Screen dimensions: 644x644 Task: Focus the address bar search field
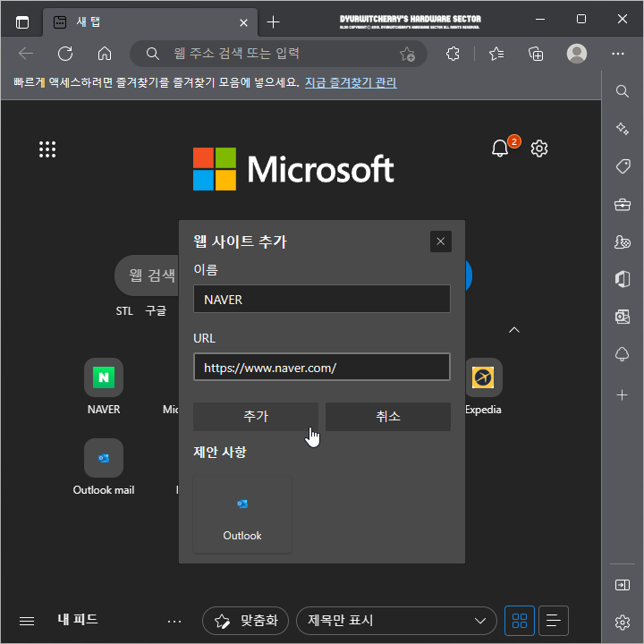(278, 54)
